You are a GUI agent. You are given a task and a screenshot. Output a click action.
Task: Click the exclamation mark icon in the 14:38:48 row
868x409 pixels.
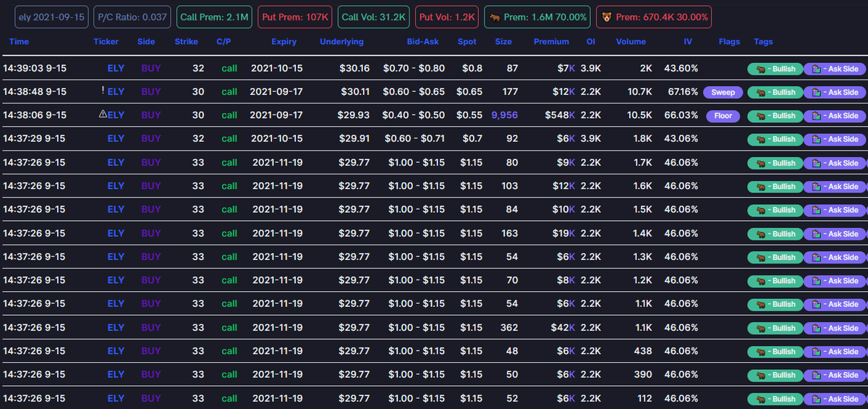click(x=103, y=91)
